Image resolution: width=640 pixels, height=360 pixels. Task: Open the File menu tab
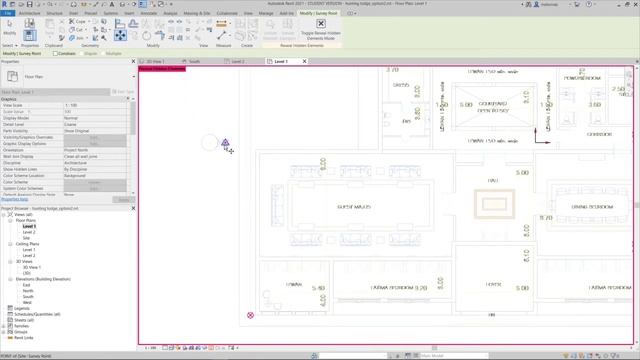[8, 13]
